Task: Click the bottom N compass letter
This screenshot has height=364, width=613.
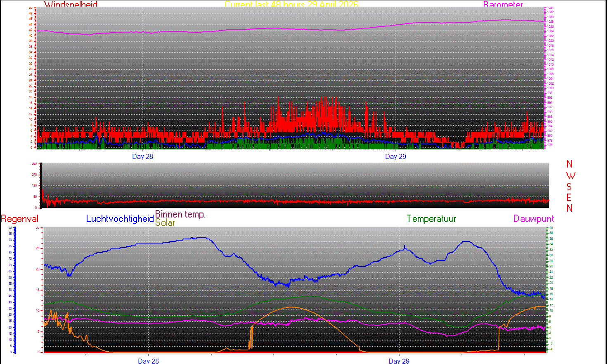Action: [x=570, y=208]
